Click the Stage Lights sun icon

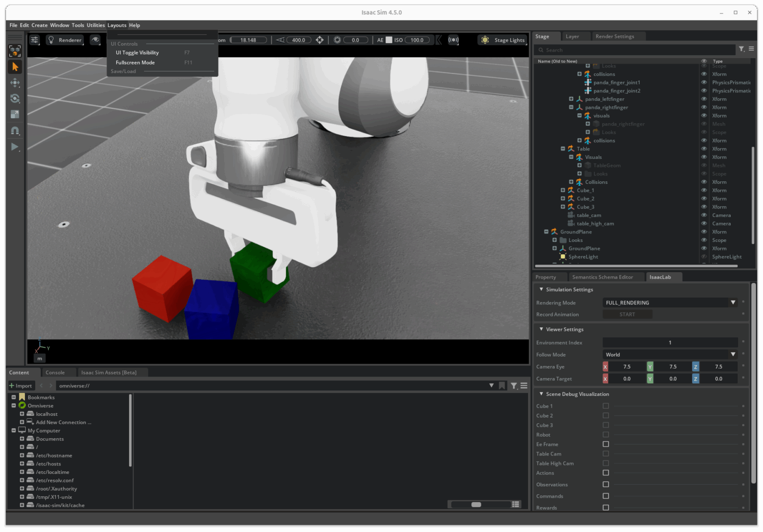(485, 40)
